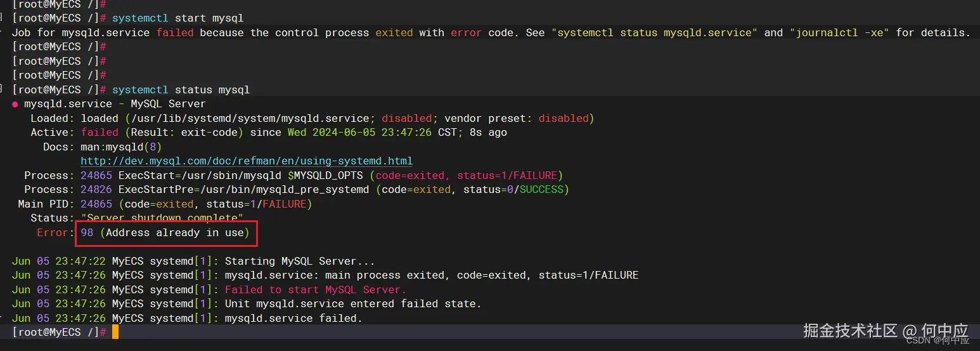Select the "Failed to start MySQL Server." log line
Image resolution: width=980 pixels, height=351 pixels.
point(316,289)
